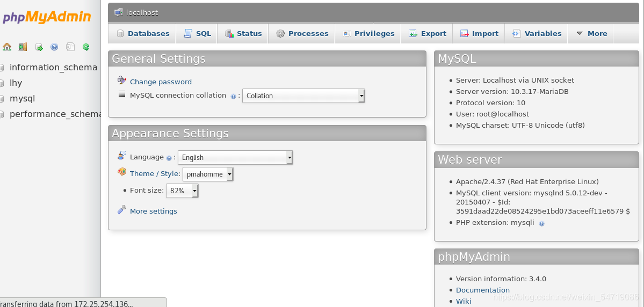The height and width of the screenshot is (307, 644).
Task: Expand the More menu tab
Action: [x=591, y=34]
